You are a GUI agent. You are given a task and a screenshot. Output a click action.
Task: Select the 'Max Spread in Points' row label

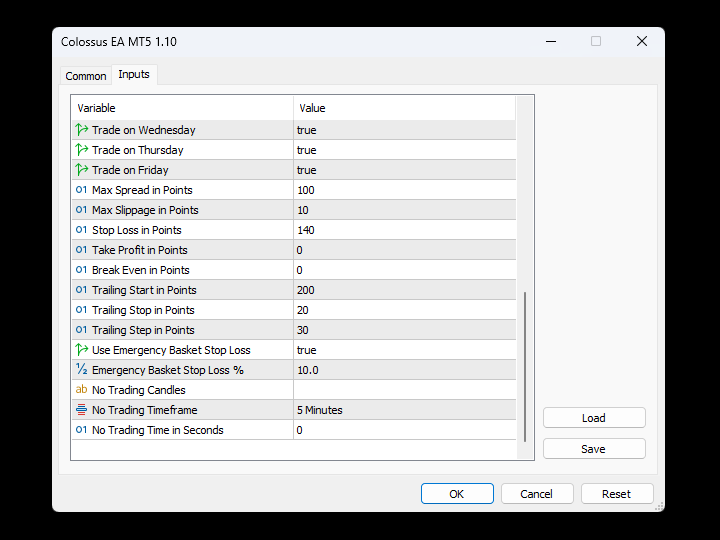(x=142, y=190)
